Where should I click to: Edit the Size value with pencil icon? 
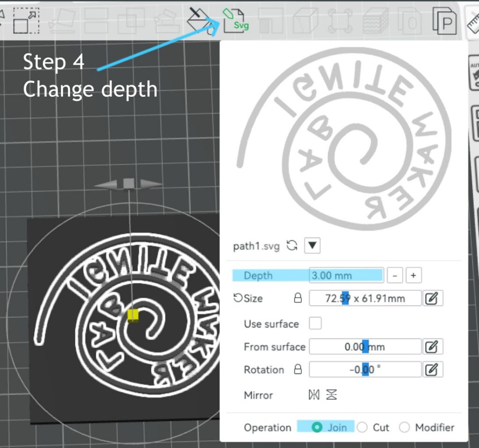tap(432, 298)
